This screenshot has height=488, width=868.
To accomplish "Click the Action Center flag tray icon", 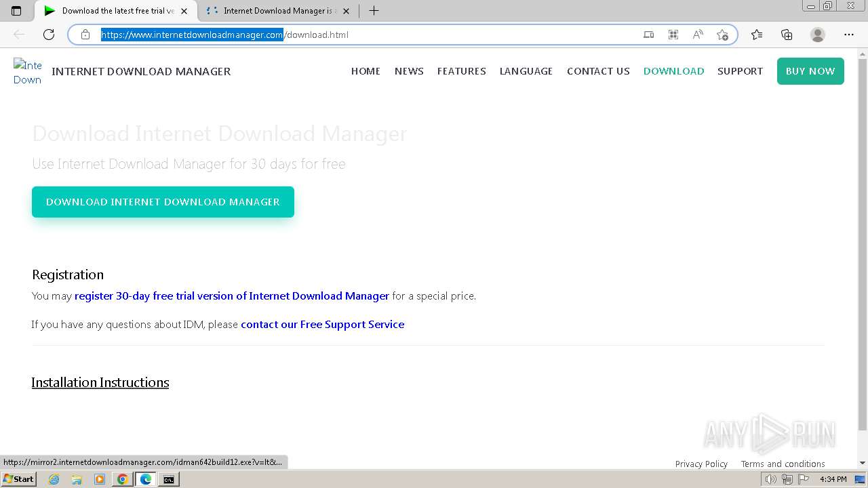I will (x=803, y=479).
